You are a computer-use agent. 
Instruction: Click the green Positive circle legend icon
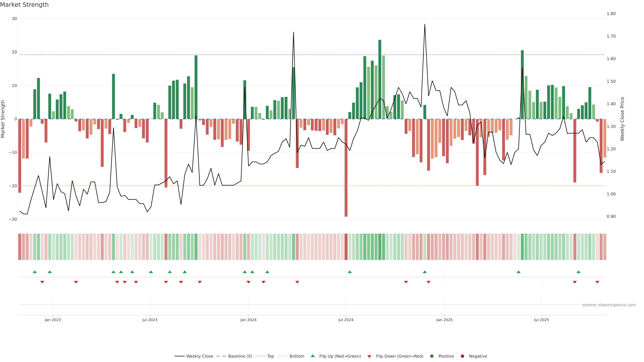(x=432, y=356)
